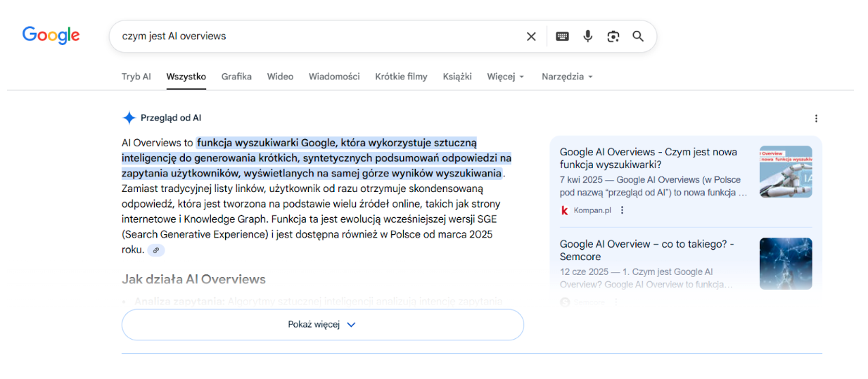This screenshot has height=379, width=868.
Task: Click the source link chip after 'roku.'
Action: [x=155, y=250]
